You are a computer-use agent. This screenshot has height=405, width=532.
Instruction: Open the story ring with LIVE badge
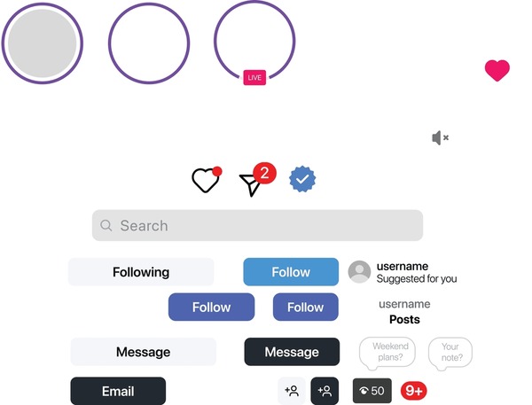click(x=254, y=43)
